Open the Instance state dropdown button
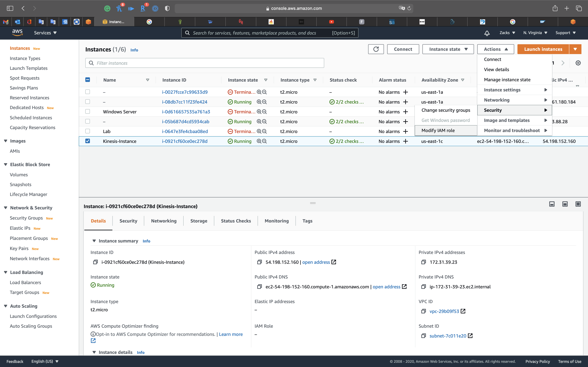588x367 pixels. (448, 49)
